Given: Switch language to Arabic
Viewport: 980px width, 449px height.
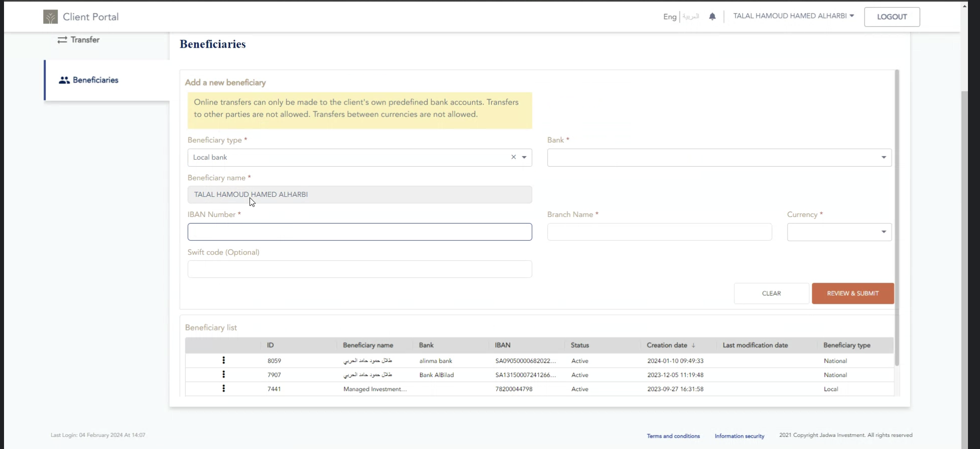Looking at the screenshot, I should [691, 17].
